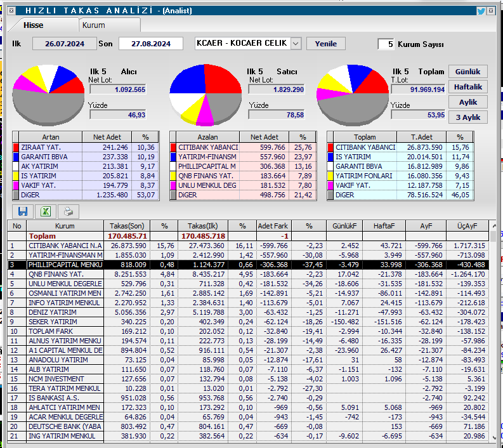Select QNB FINANS YAT. row in main table
Image resolution: width=503 pixels, height=448 pixels.
(248, 274)
